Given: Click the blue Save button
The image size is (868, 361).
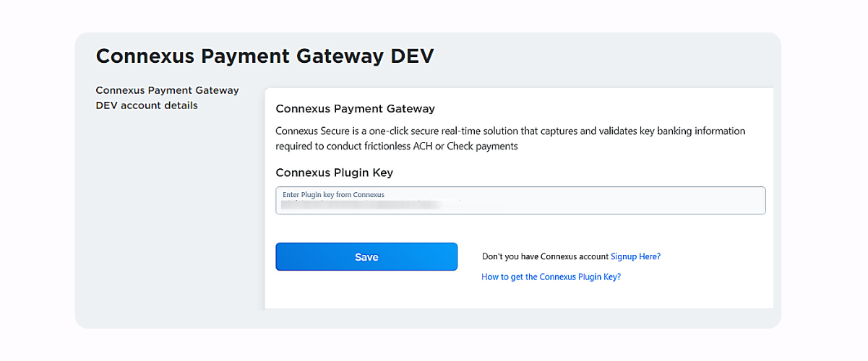Looking at the screenshot, I should (x=366, y=257).
